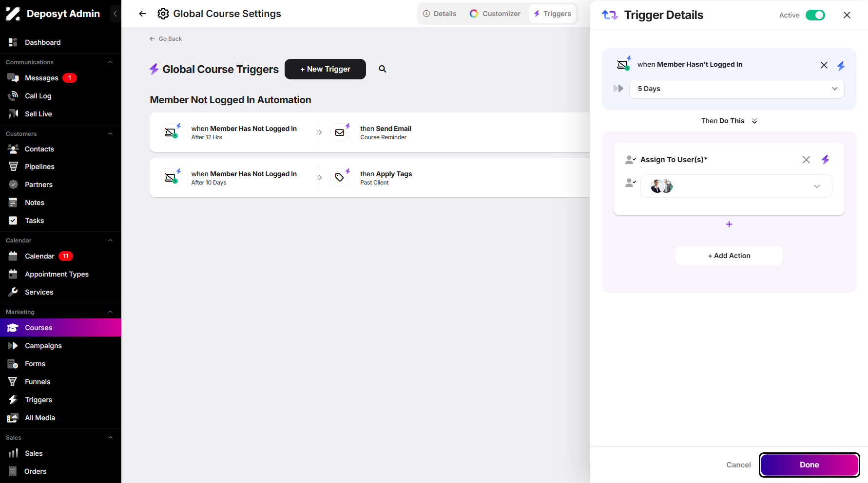Open the Apply Tags Past Client trigger row
The height and width of the screenshot is (483, 868).
pyautogui.click(x=370, y=178)
